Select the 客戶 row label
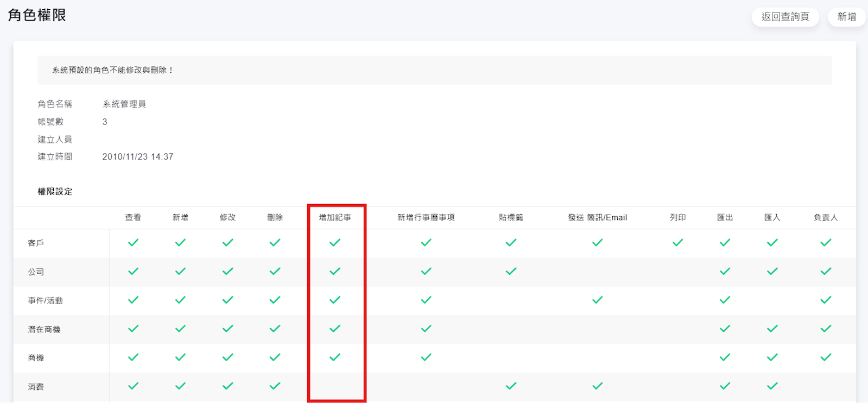The image size is (868, 403). pyautogui.click(x=36, y=243)
